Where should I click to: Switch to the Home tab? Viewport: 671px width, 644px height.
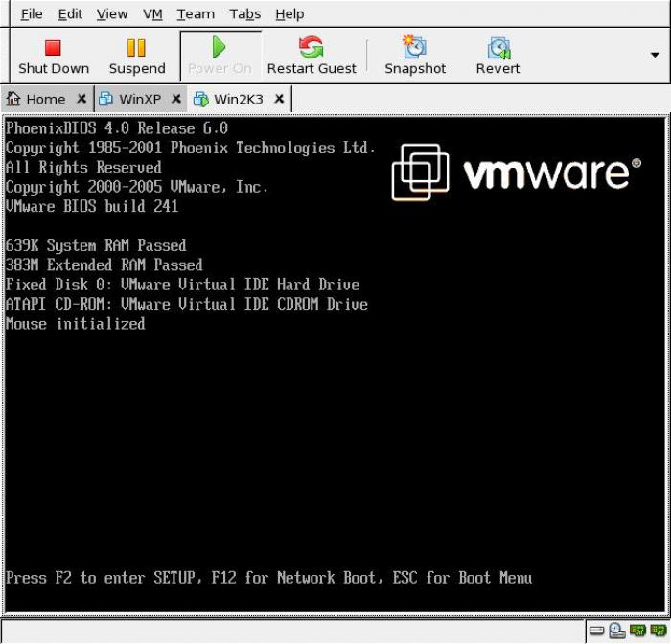point(46,100)
